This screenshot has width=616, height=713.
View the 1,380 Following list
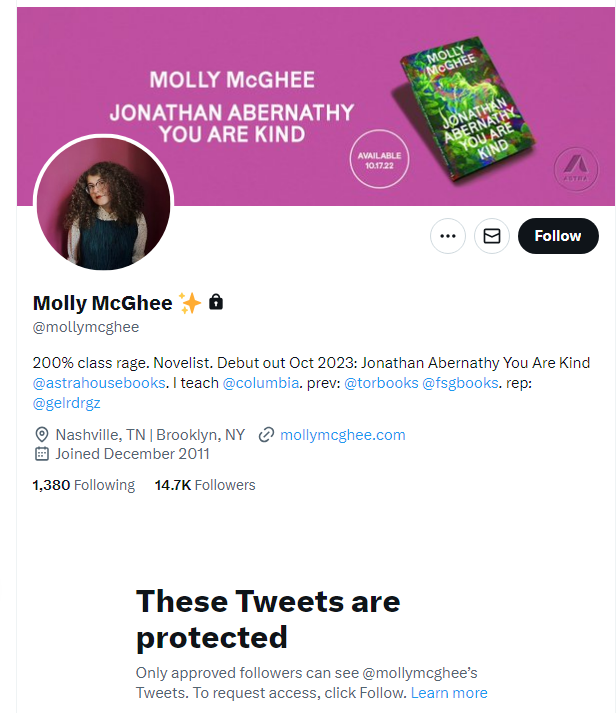(83, 485)
